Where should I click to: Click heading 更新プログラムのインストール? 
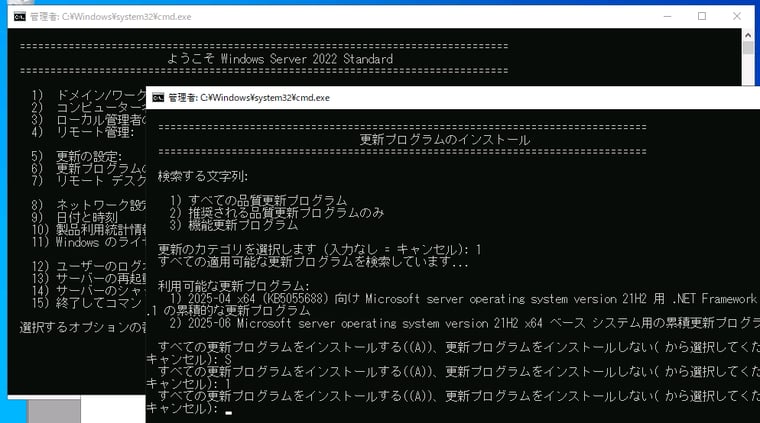445,140
